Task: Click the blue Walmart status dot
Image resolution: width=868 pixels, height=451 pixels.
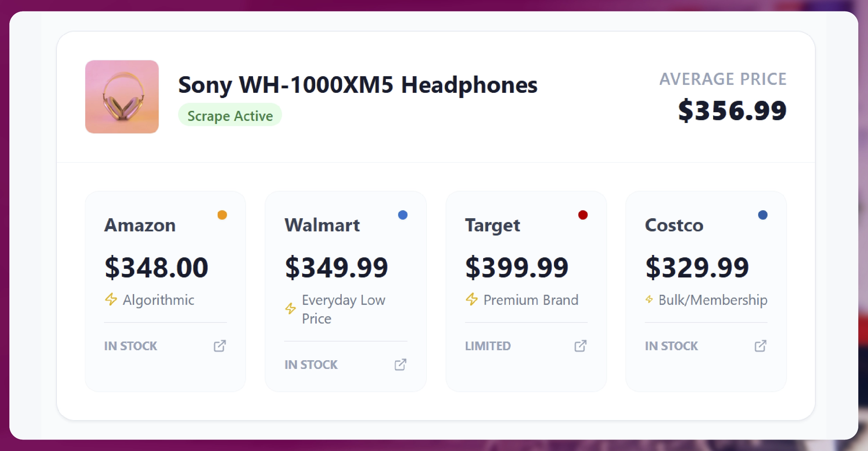Action: coord(403,215)
